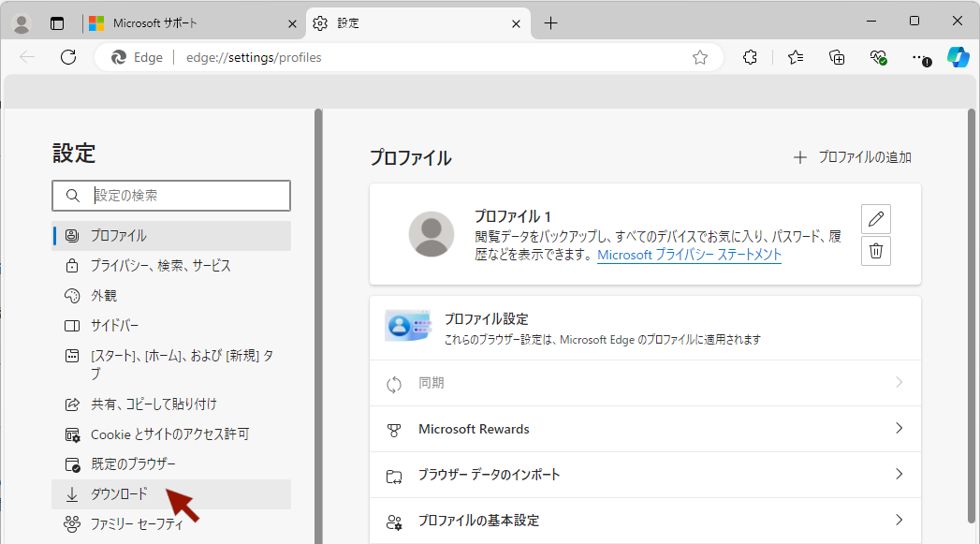Close the Microsoft サポート tab
The width and height of the screenshot is (980, 544).
pos(292,23)
